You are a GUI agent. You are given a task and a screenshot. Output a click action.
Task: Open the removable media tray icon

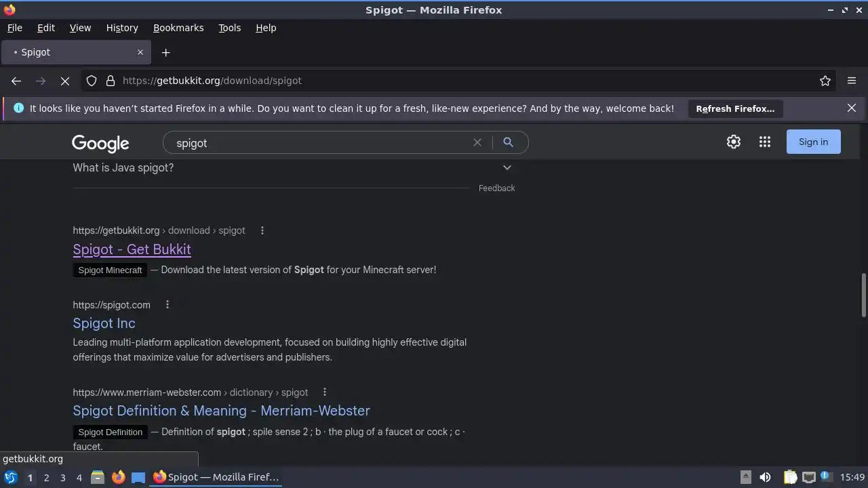745,477
